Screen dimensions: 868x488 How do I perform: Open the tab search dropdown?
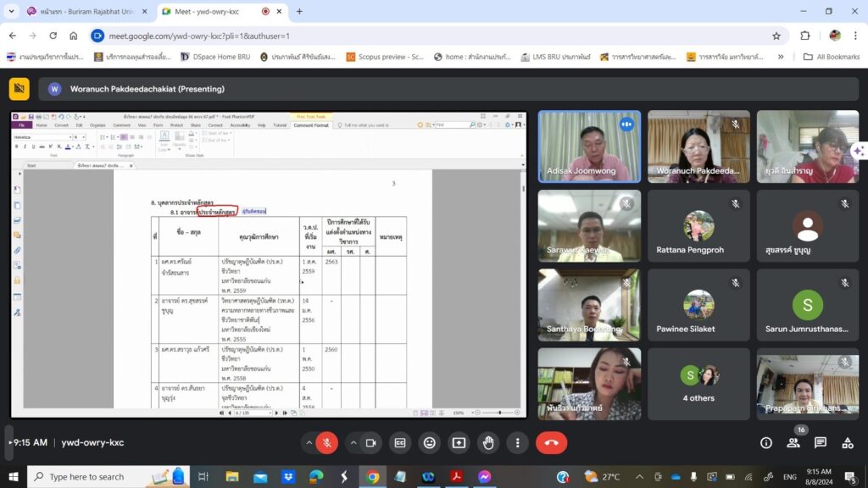tap(11, 11)
